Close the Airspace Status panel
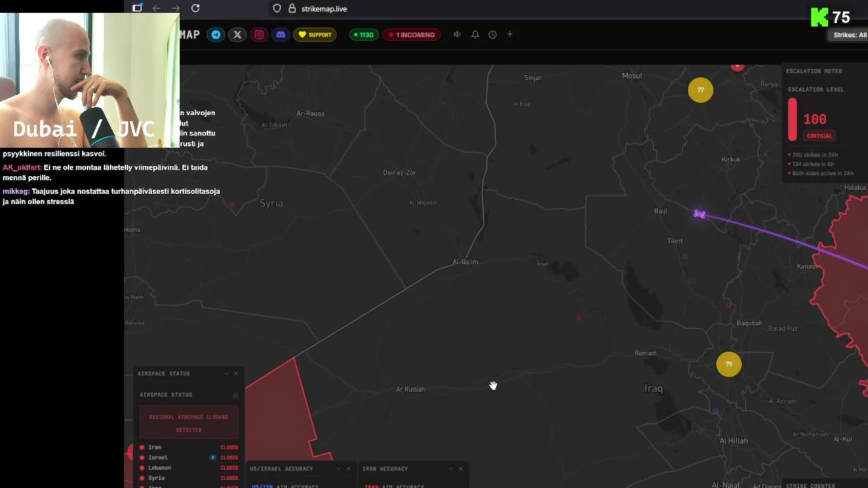868x488 pixels. coord(236,373)
